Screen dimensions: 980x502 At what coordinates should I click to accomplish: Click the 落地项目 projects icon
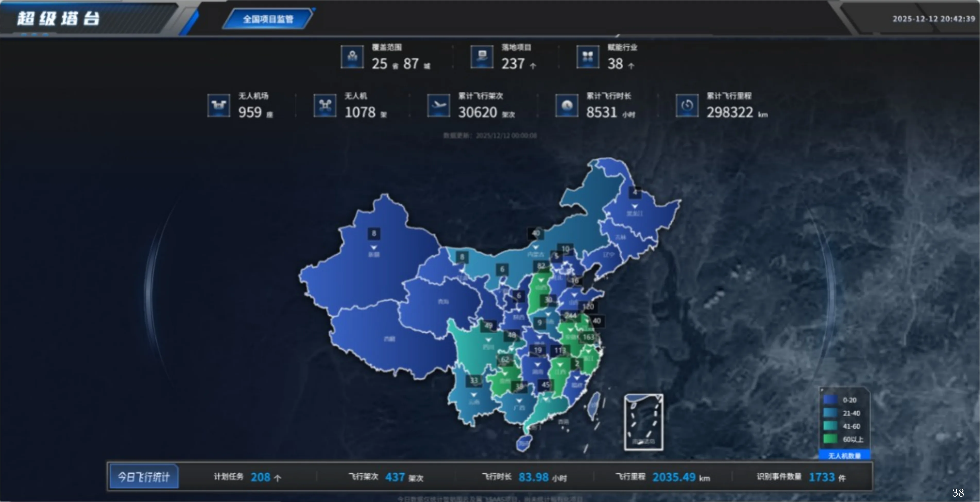(482, 57)
